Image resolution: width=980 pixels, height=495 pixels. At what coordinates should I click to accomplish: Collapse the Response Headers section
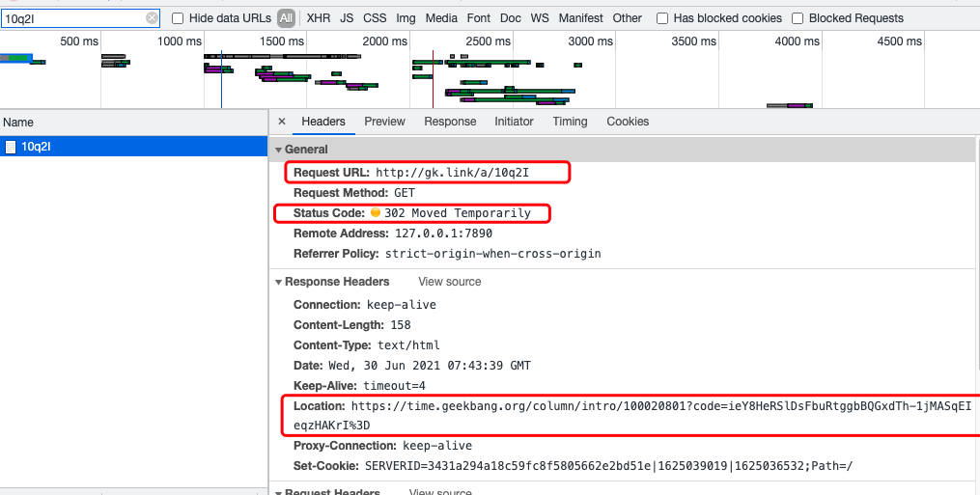click(x=279, y=282)
